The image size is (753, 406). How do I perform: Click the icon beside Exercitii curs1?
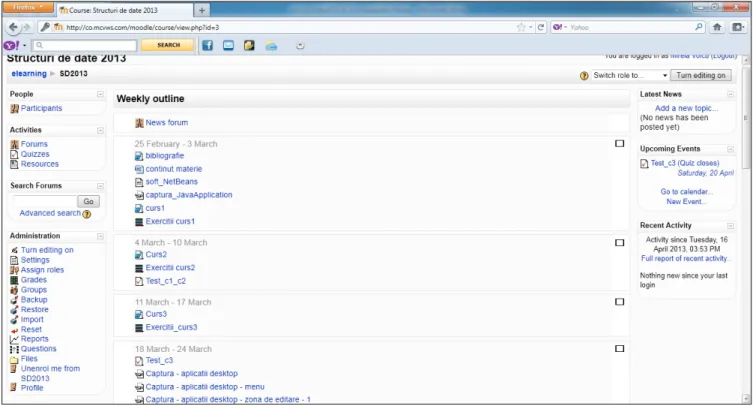pyautogui.click(x=139, y=222)
